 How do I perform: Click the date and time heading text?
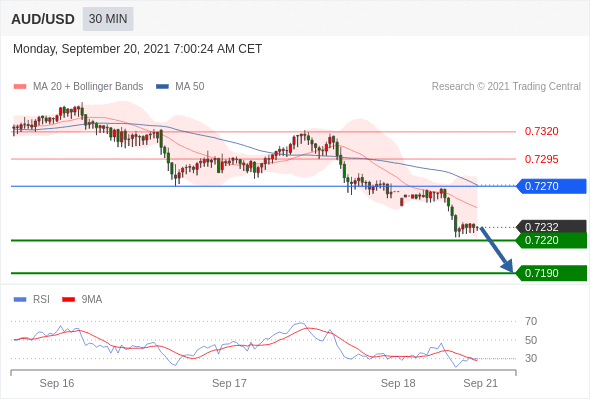coord(137,49)
